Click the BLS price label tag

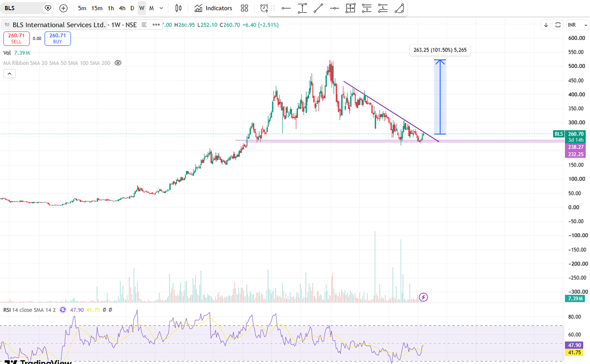click(x=559, y=134)
